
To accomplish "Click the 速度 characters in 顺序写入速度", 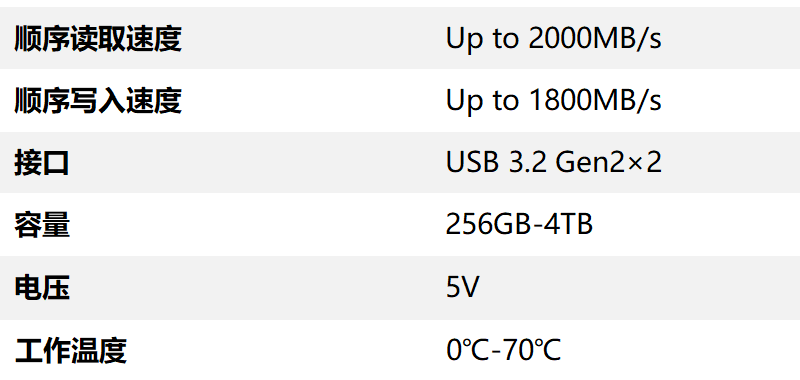I will coord(154,100).
